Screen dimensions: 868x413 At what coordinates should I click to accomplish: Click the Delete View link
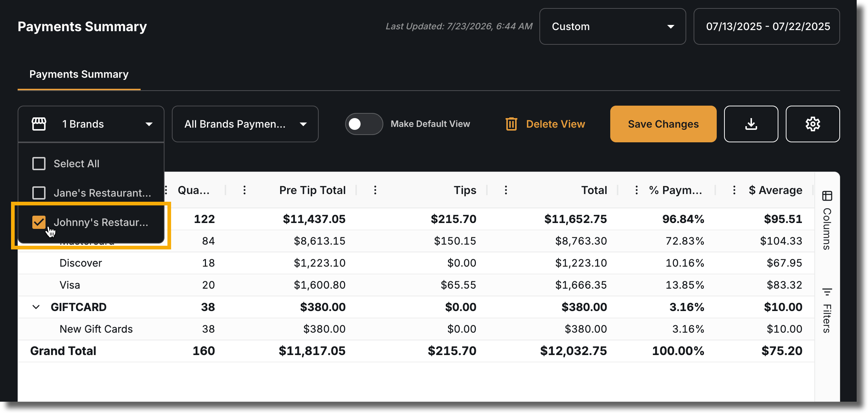[x=556, y=124]
